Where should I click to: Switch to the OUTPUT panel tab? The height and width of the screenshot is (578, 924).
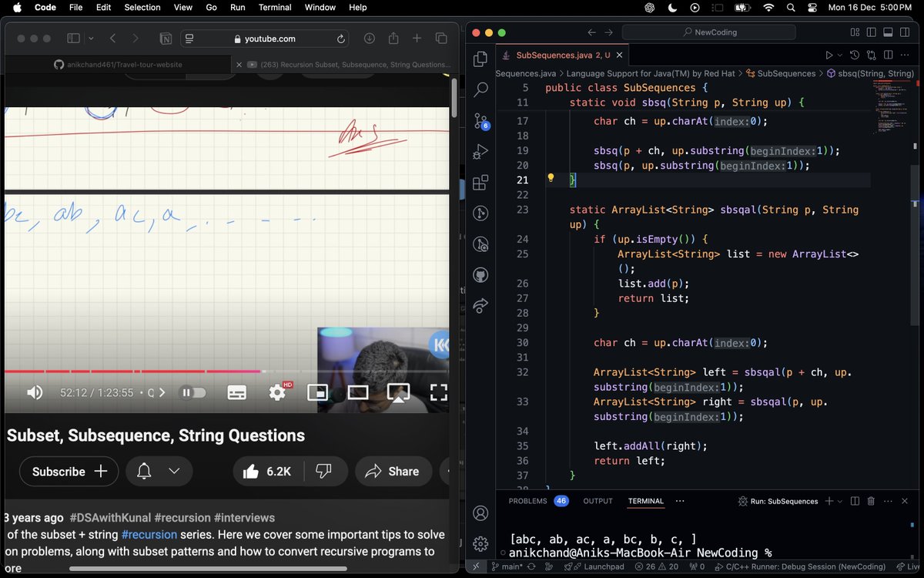pos(598,501)
